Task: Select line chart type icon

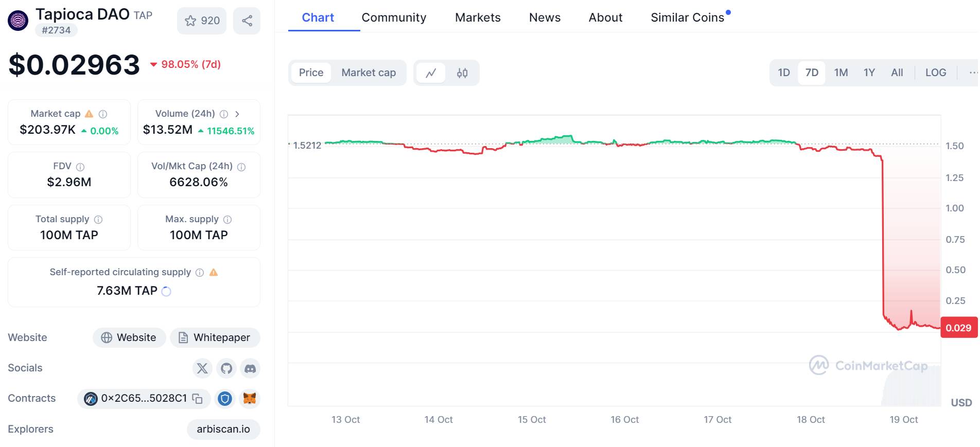Action: click(431, 73)
